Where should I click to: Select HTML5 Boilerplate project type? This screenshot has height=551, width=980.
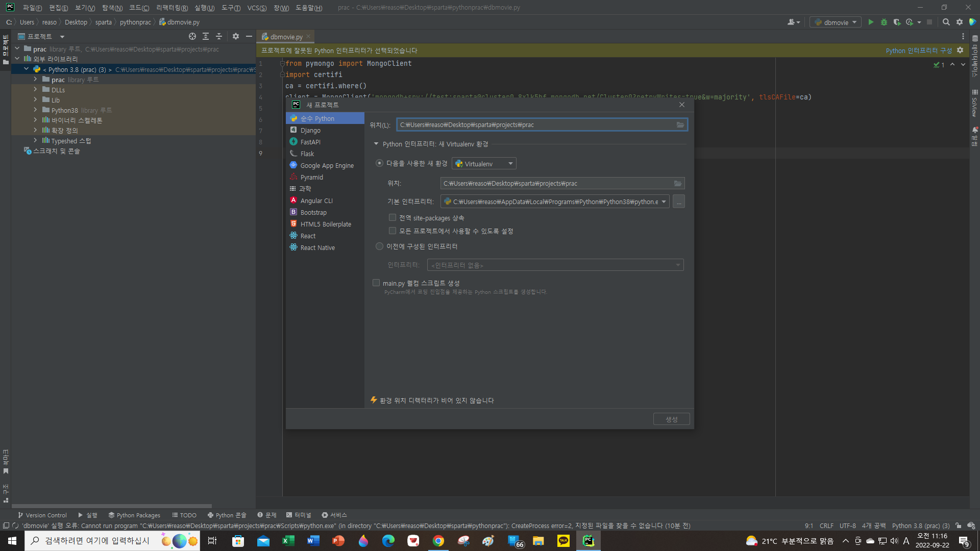pyautogui.click(x=326, y=224)
